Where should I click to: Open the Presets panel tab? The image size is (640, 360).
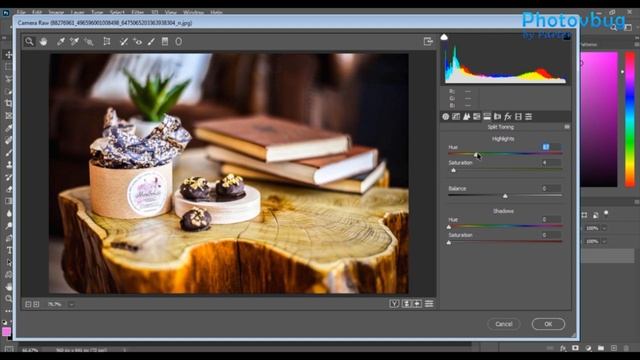[529, 117]
